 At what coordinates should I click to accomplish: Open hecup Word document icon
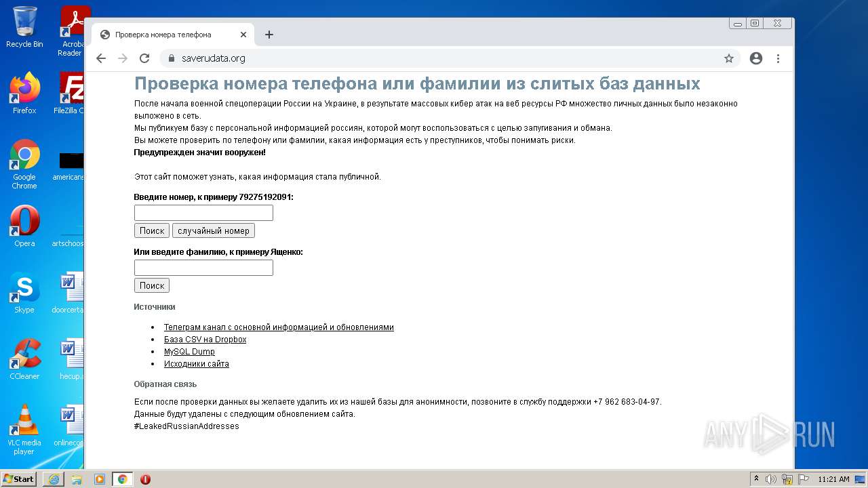tap(71, 359)
